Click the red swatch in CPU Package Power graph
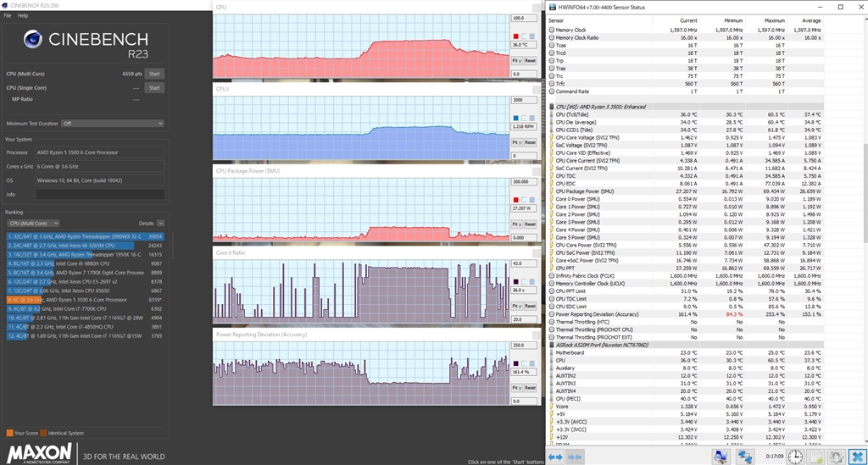The width and height of the screenshot is (868, 465). [516, 200]
